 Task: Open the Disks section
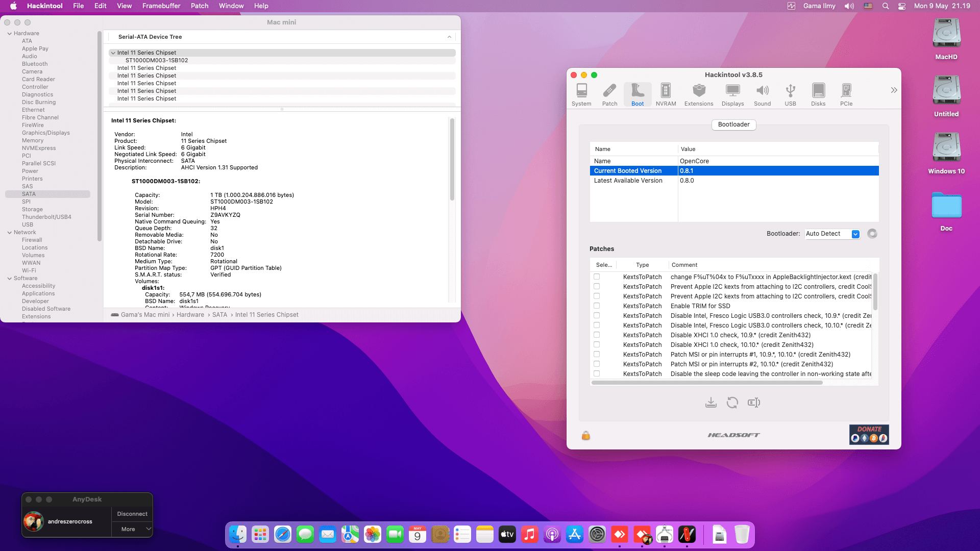818,95
